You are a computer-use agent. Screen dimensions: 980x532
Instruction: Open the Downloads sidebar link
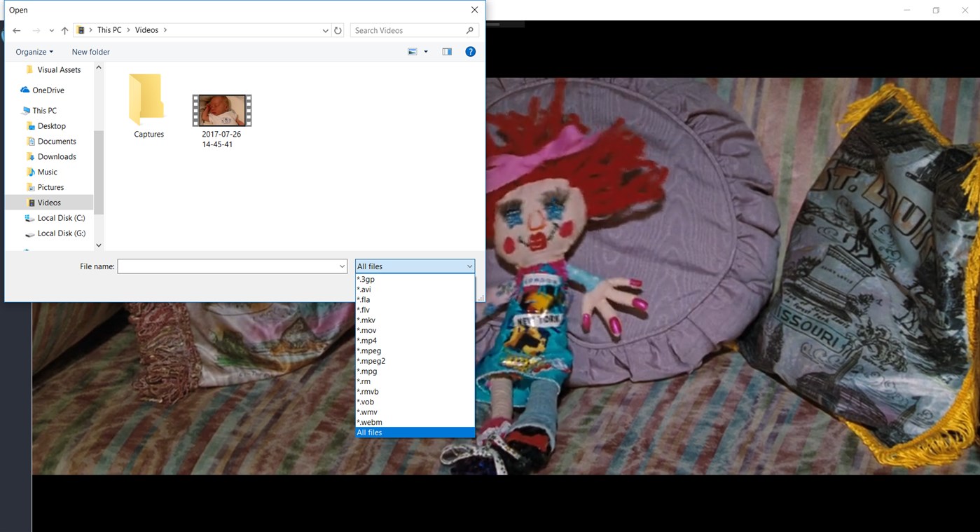(55, 156)
